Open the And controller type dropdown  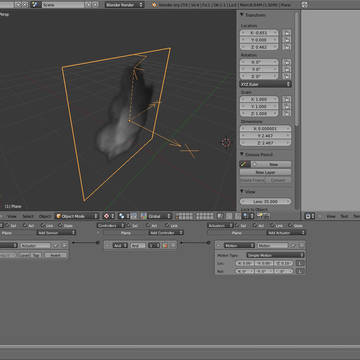click(x=120, y=245)
